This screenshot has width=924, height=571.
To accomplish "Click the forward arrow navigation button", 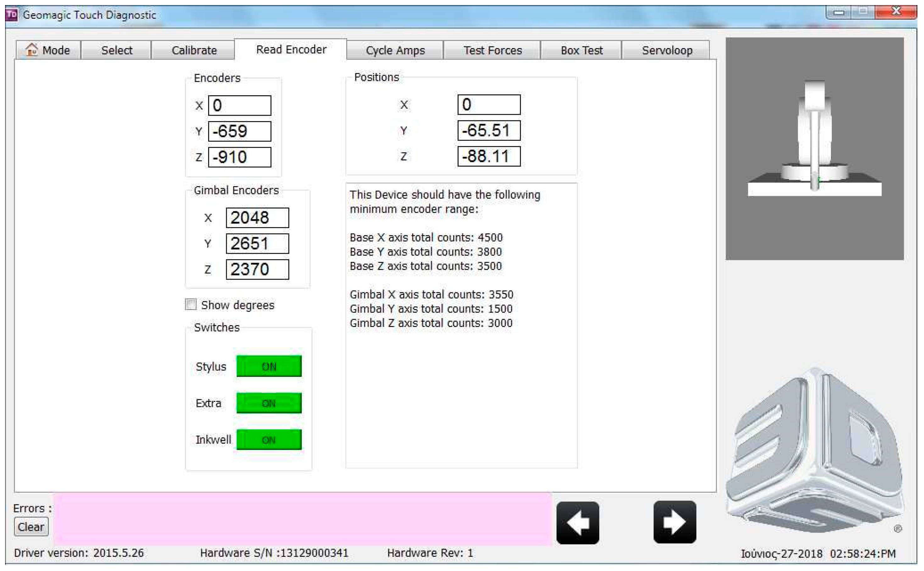I will (674, 522).
